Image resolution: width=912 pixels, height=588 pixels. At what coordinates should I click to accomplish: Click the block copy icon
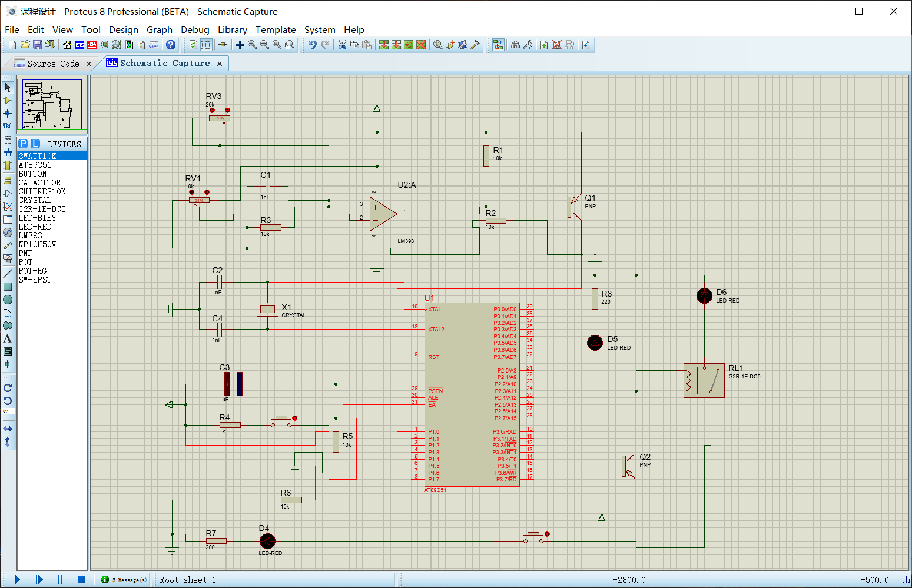click(x=384, y=45)
